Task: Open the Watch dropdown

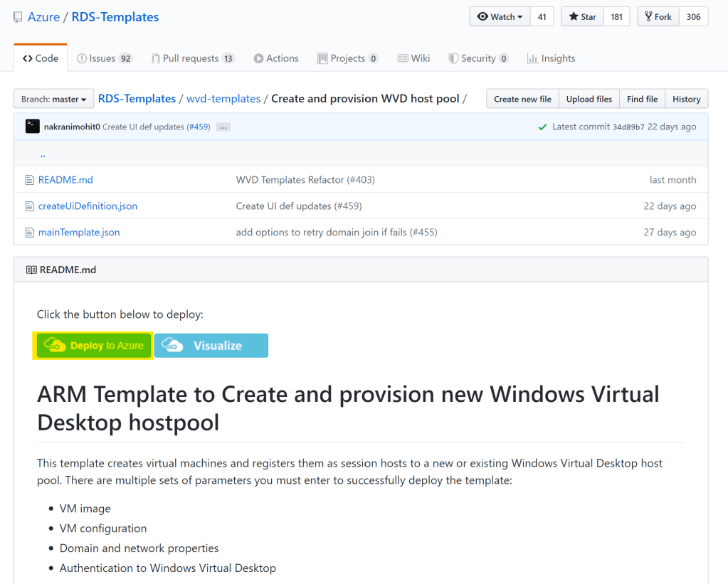Action: click(500, 17)
